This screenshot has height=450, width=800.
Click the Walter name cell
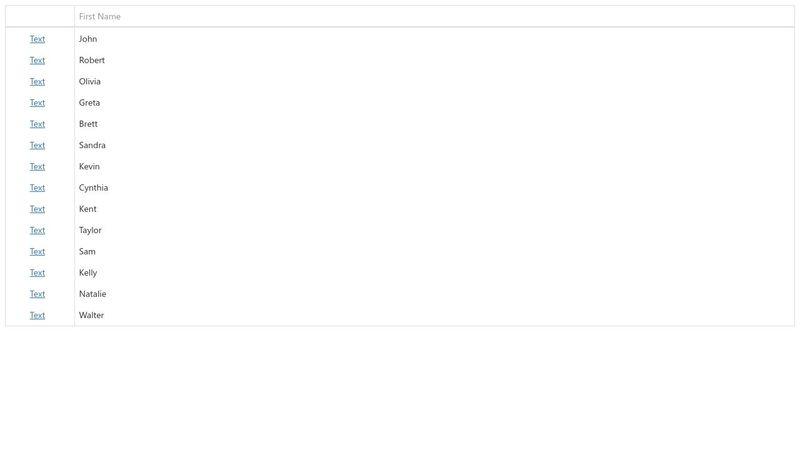click(434, 315)
